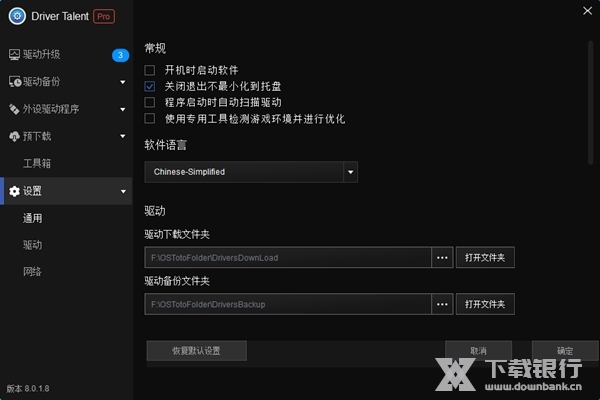Uncheck 关闭退出不最小化到托盘 checkbox
Screen dimensions: 600x400
150,86
